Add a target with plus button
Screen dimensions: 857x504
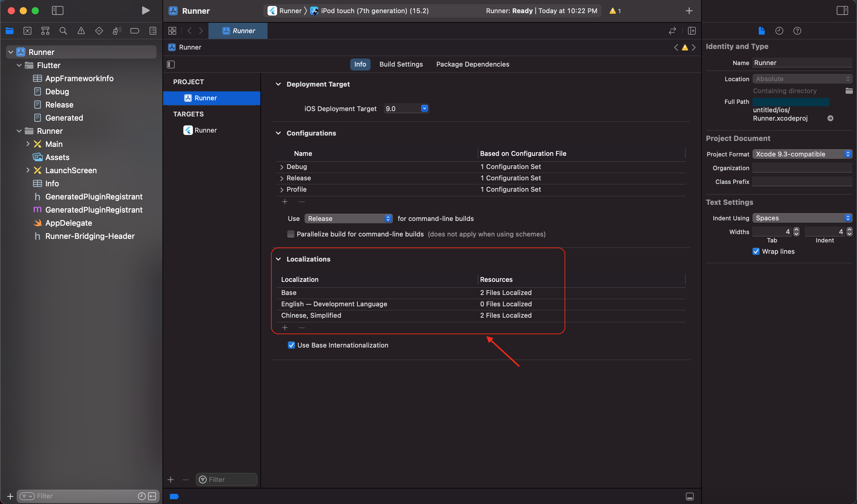[171, 480]
